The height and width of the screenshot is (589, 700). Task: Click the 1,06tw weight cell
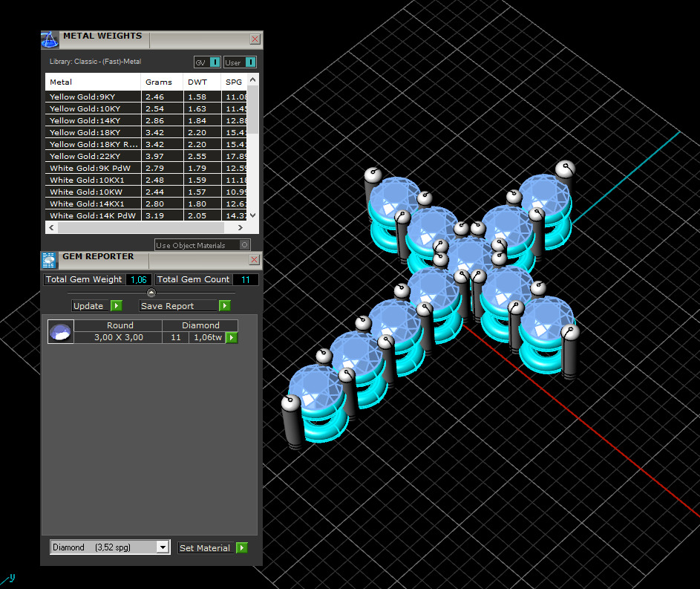pyautogui.click(x=208, y=337)
